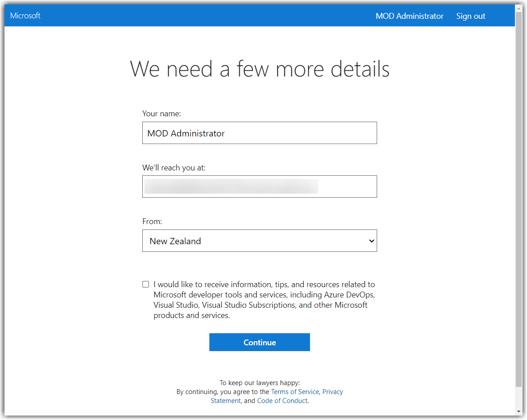Click the Microsoft logo in header
This screenshot has width=527, height=420.
point(25,16)
